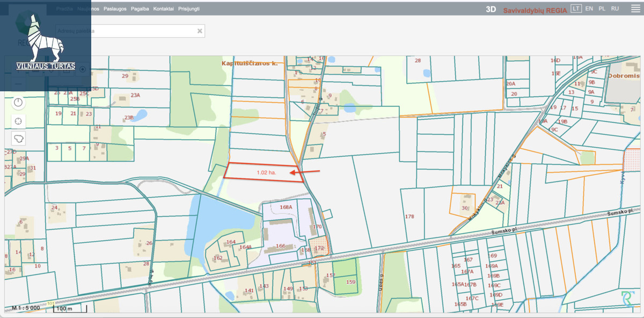Click address label 172
The height and width of the screenshot is (318, 644).
point(319,248)
